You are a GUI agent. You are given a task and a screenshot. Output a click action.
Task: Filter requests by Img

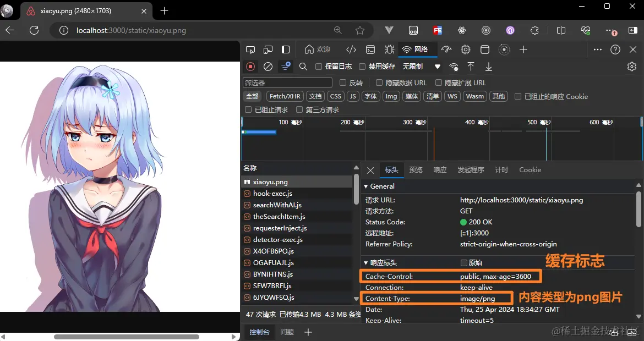click(x=391, y=96)
